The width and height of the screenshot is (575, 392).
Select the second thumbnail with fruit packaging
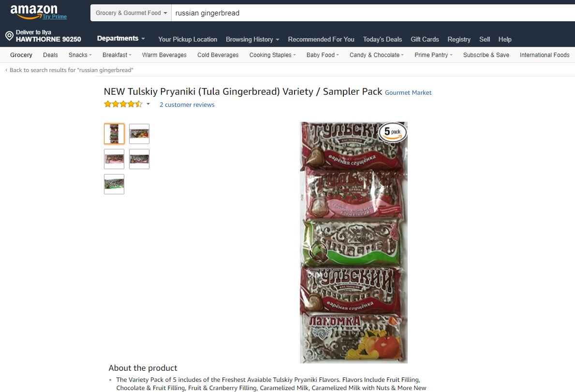(x=139, y=134)
